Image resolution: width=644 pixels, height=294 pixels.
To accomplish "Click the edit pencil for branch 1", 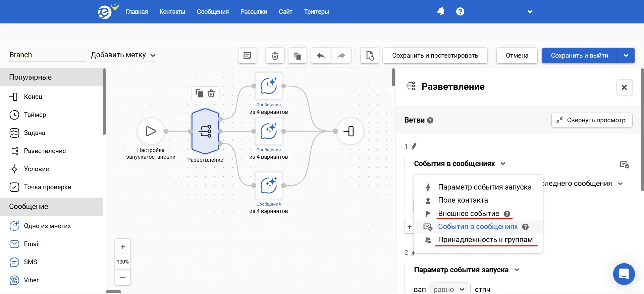I will [414, 146].
